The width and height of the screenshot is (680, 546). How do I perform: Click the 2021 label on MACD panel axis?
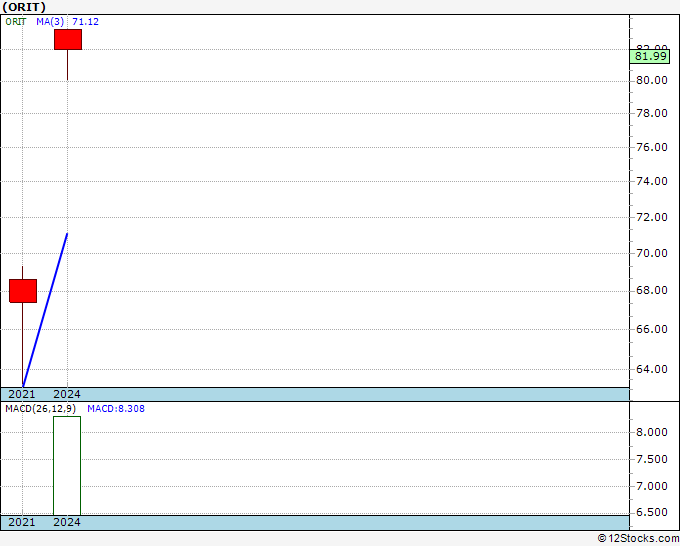pos(22,522)
